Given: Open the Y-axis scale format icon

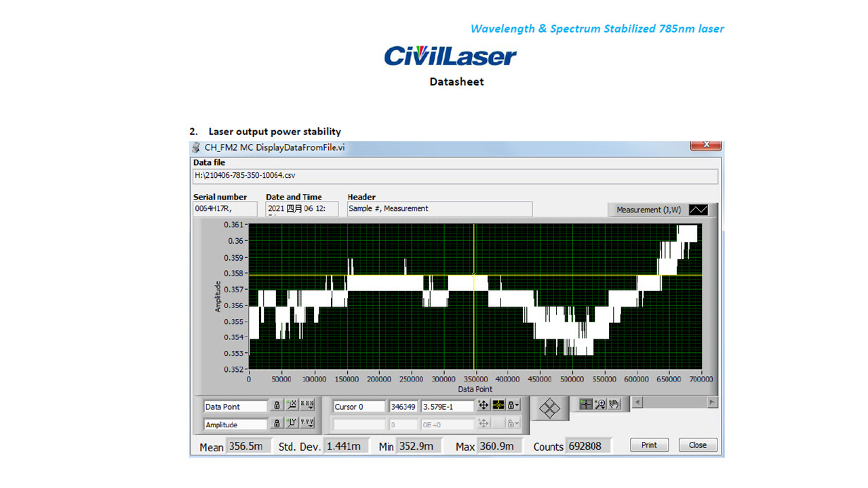Looking at the screenshot, I should coord(307,424).
